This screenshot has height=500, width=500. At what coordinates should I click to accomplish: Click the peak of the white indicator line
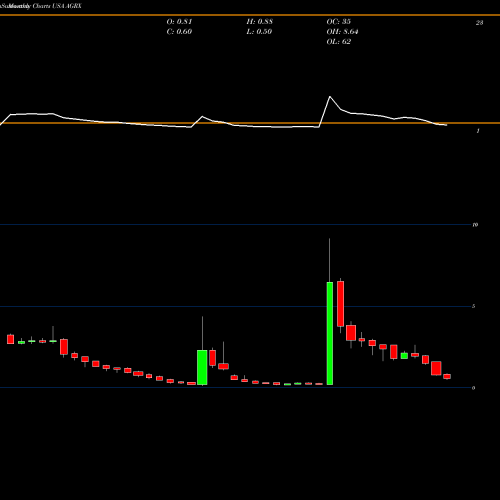[330, 97]
